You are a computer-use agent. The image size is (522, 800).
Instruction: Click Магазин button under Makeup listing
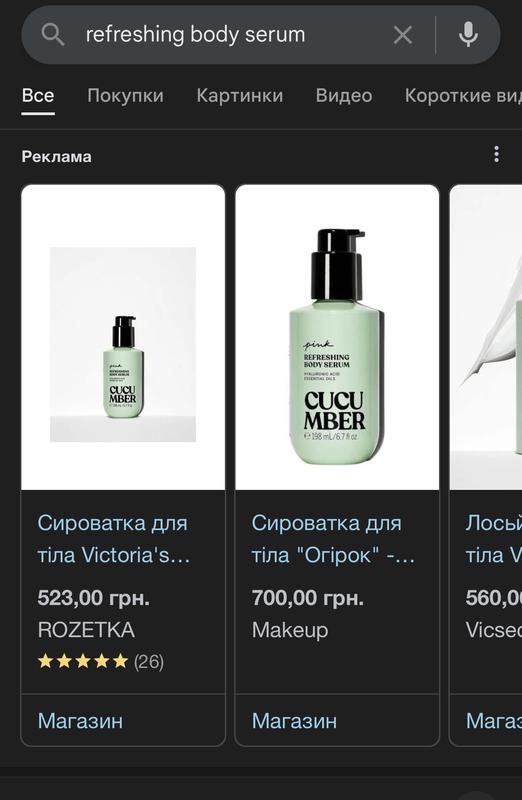pyautogui.click(x=294, y=721)
